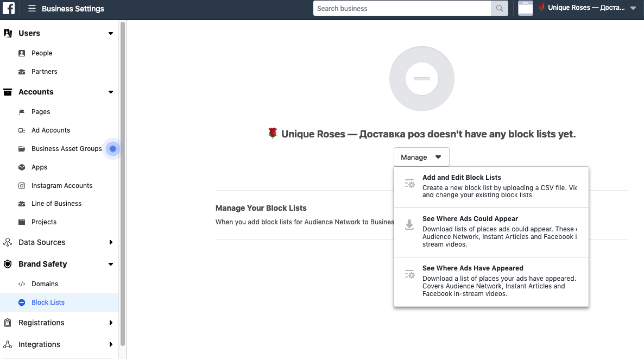Click the Users section heading

29,33
